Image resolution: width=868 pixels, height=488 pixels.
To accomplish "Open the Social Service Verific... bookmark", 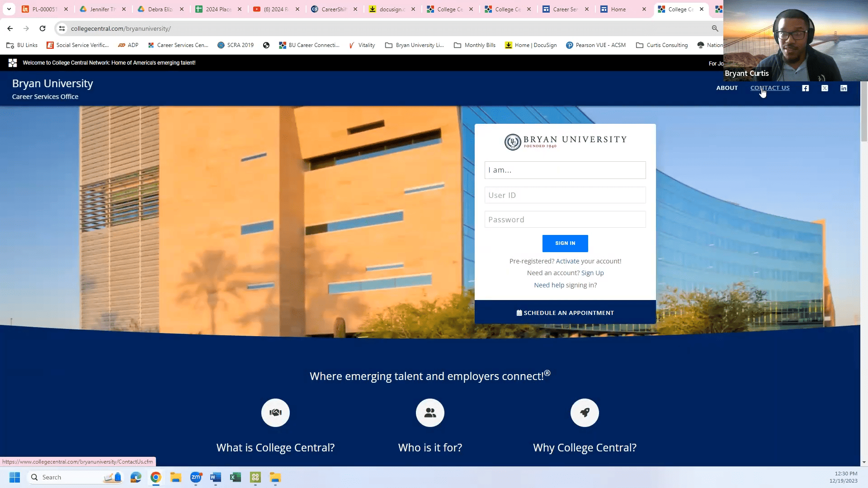I will [x=78, y=45].
